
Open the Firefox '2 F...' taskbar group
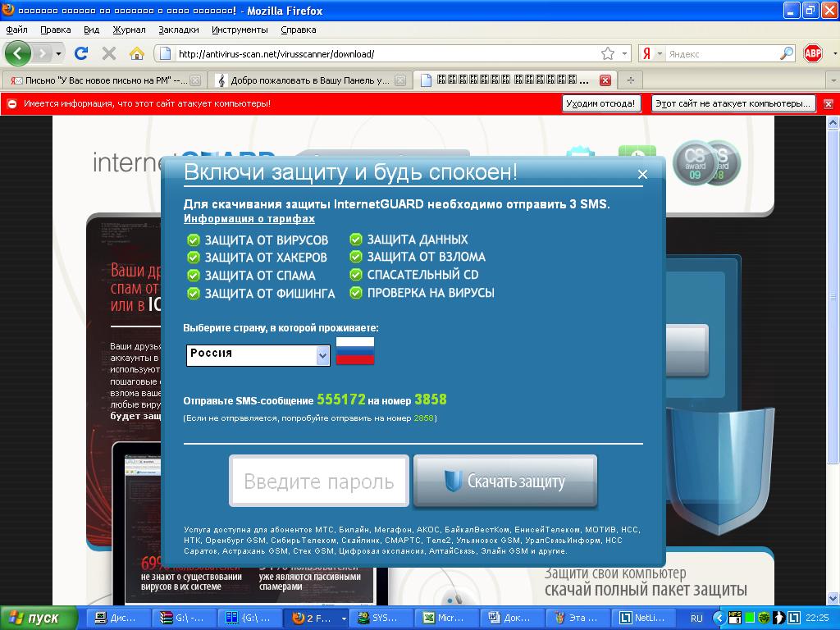[316, 618]
